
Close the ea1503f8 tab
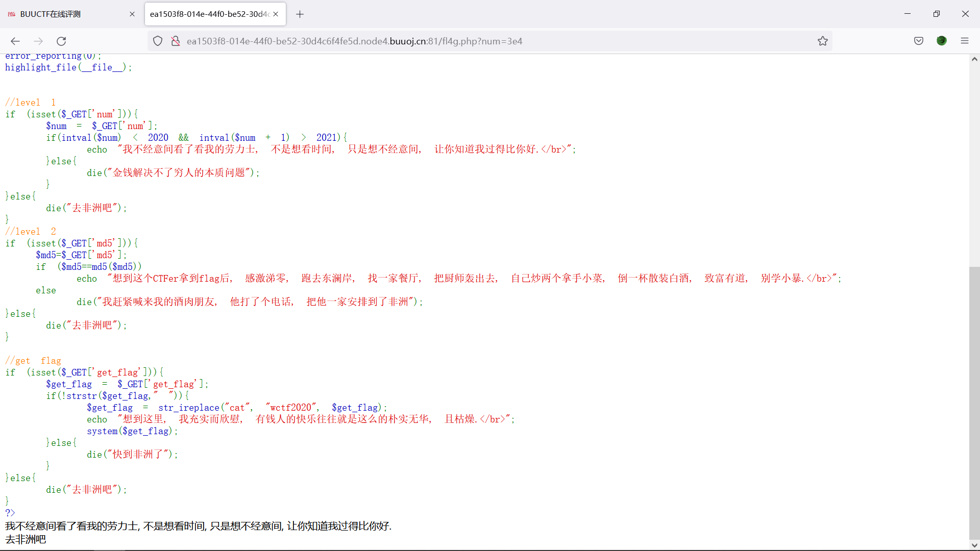[x=276, y=14]
